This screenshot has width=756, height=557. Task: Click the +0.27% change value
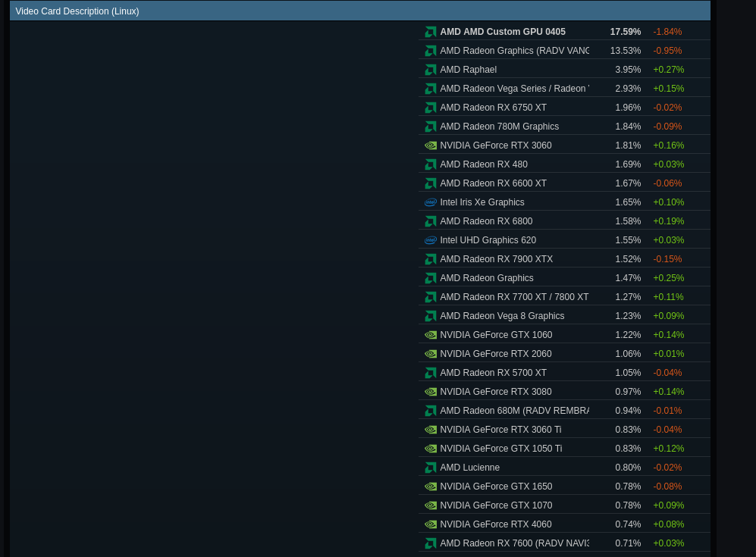click(x=668, y=70)
